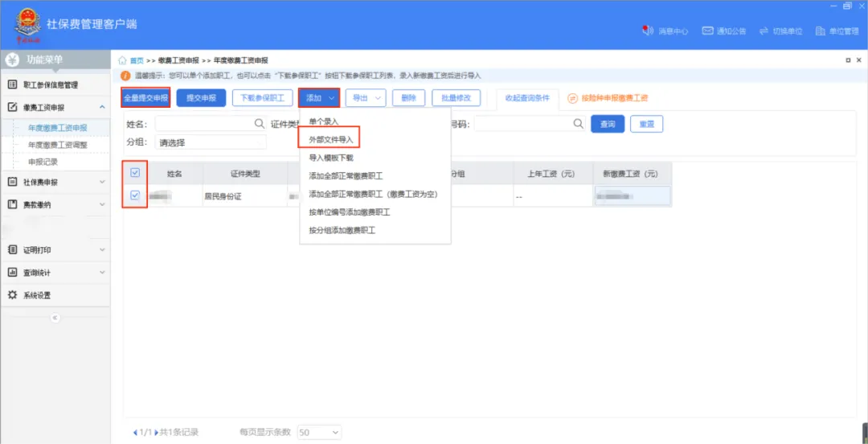Open 消息中心 notification icon
Image resolution: width=868 pixels, height=444 pixels.
coord(647,31)
